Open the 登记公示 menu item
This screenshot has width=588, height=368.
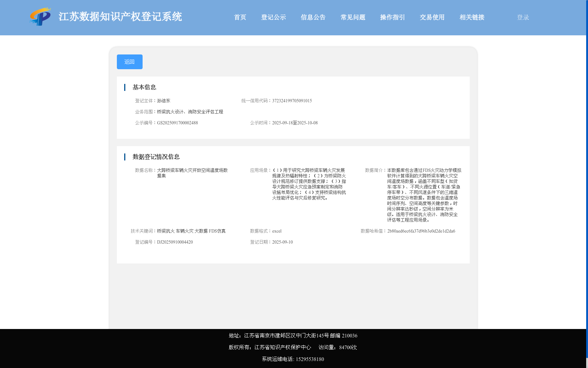coord(273,17)
